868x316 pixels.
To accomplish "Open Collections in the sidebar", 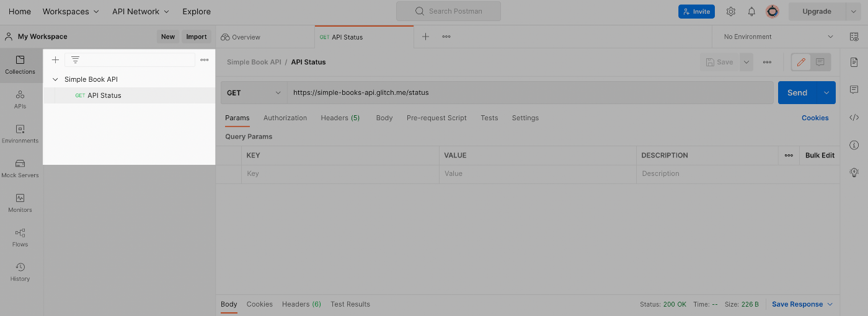I will (20, 64).
